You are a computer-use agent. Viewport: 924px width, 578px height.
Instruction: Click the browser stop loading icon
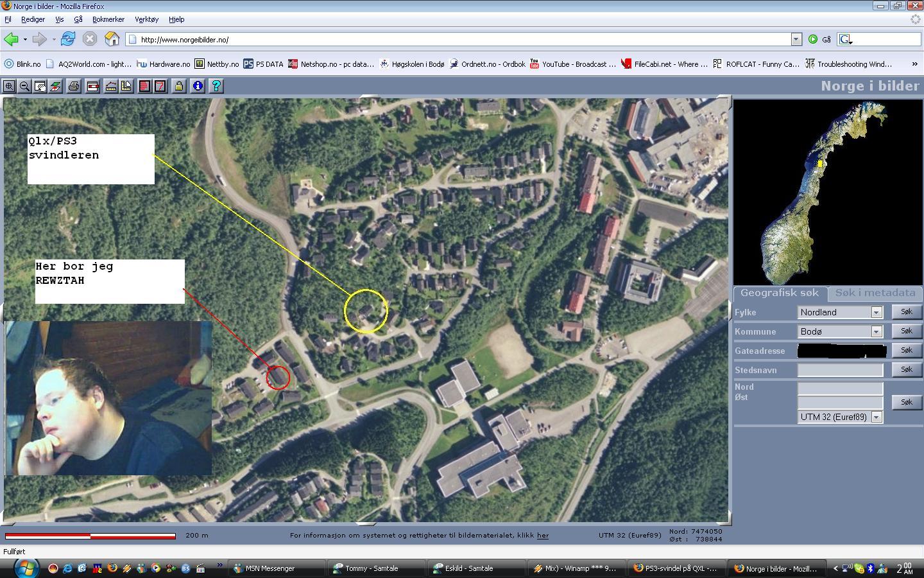pos(90,39)
